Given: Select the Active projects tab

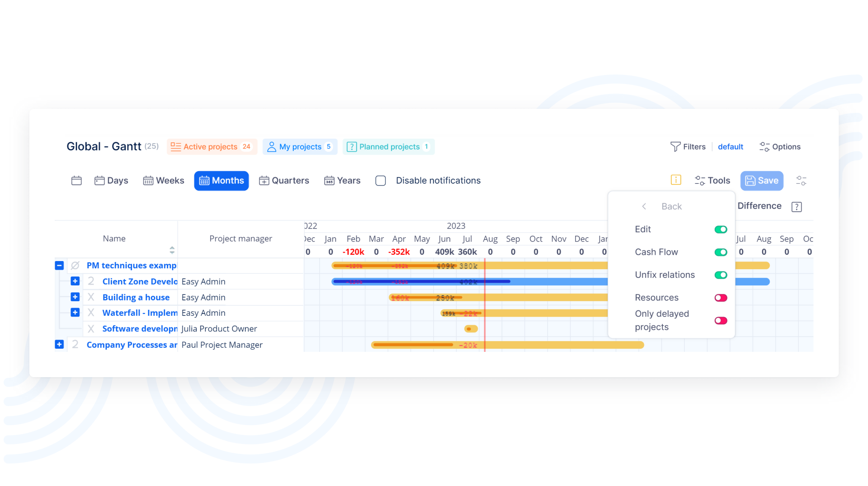Looking at the screenshot, I should 212,147.
